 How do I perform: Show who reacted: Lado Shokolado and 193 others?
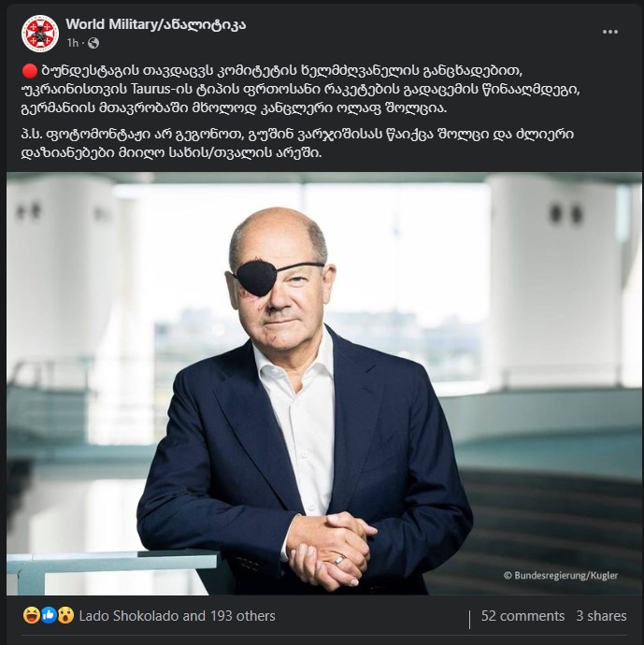[x=177, y=616]
